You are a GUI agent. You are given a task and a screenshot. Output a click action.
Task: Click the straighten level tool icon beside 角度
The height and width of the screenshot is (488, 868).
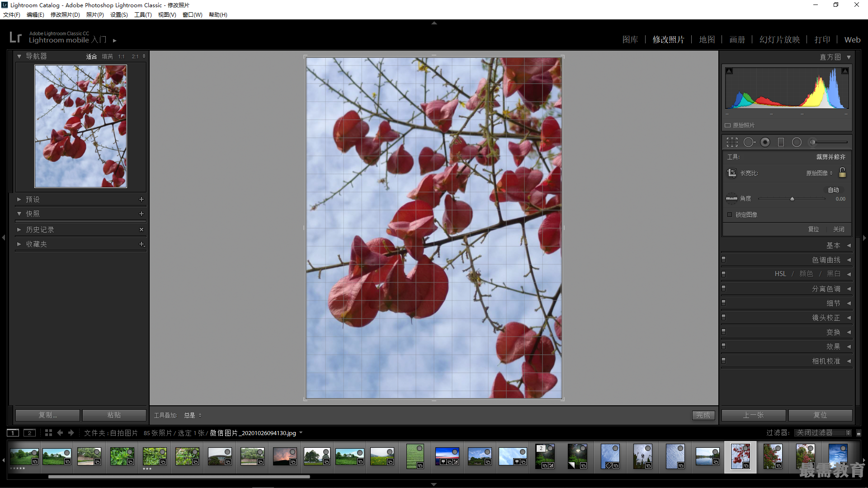(731, 198)
